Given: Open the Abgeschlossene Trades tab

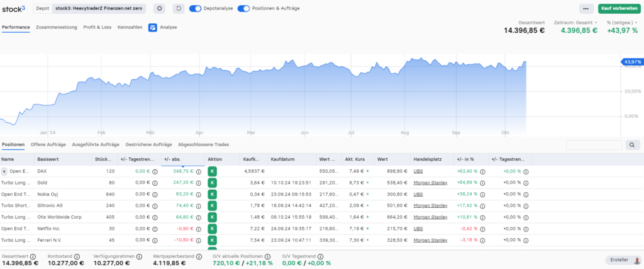Looking at the screenshot, I should [203, 145].
